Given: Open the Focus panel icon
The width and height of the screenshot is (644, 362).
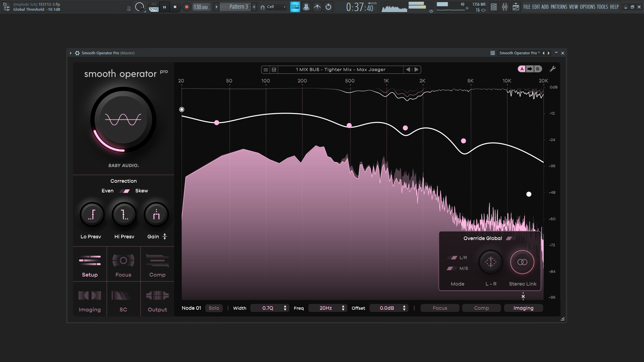Looking at the screenshot, I should (x=123, y=261).
